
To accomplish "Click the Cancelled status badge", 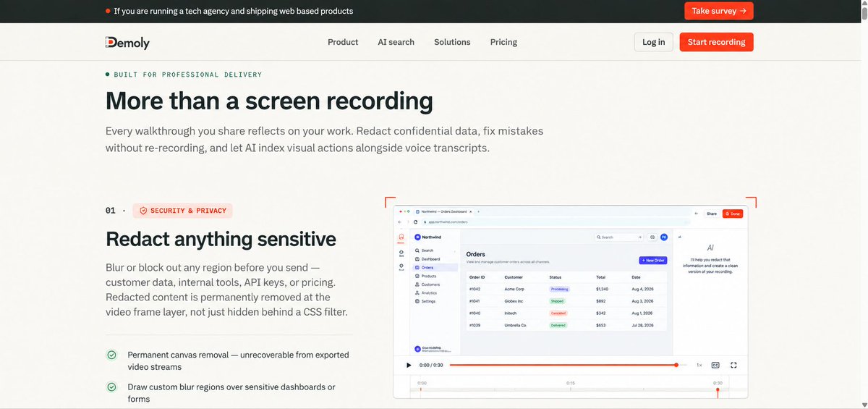I will pyautogui.click(x=558, y=313).
